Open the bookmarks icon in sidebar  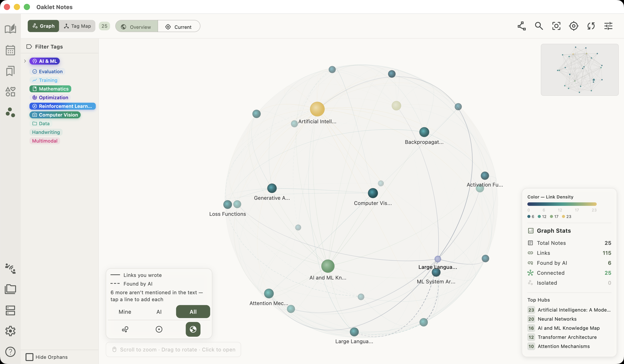pyautogui.click(x=10, y=71)
